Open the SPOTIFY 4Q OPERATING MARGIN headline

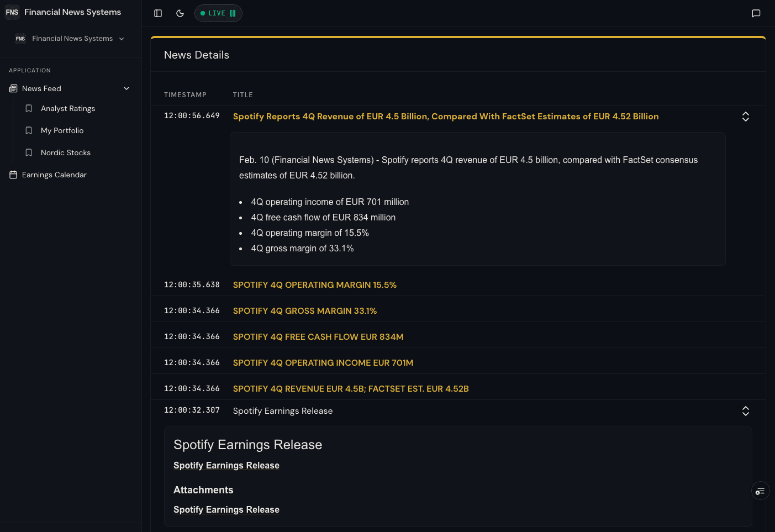click(x=314, y=285)
